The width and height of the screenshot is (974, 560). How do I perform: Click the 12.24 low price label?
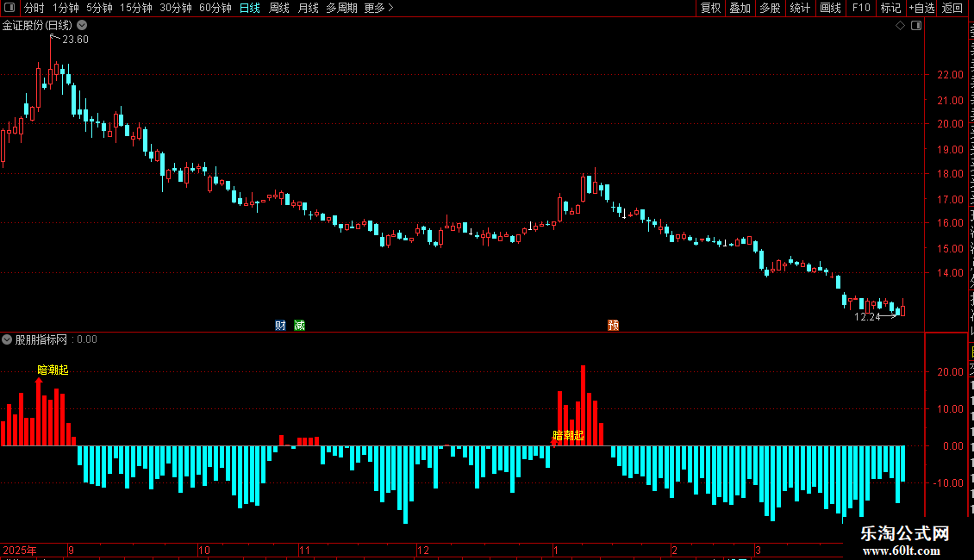point(867,317)
